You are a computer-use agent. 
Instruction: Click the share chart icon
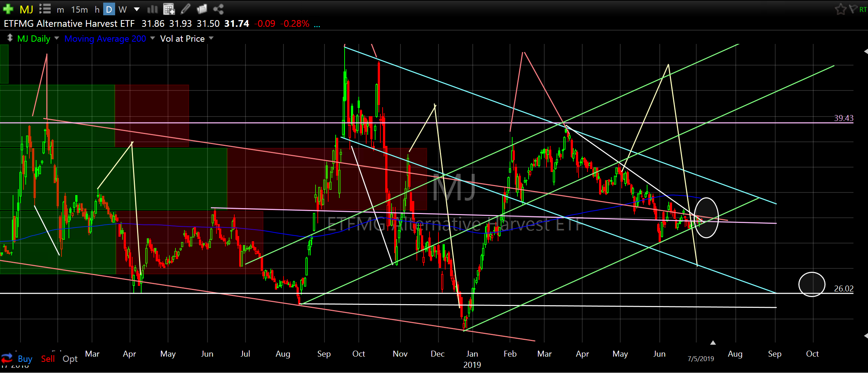coord(218,9)
